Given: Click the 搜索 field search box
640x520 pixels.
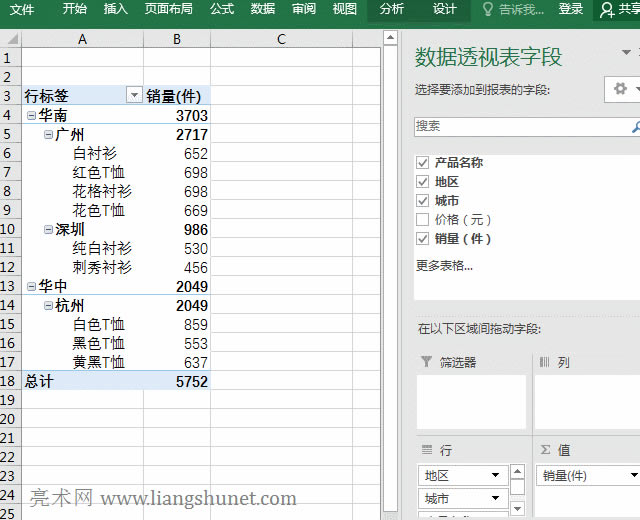Looking at the screenshot, I should tap(520, 127).
